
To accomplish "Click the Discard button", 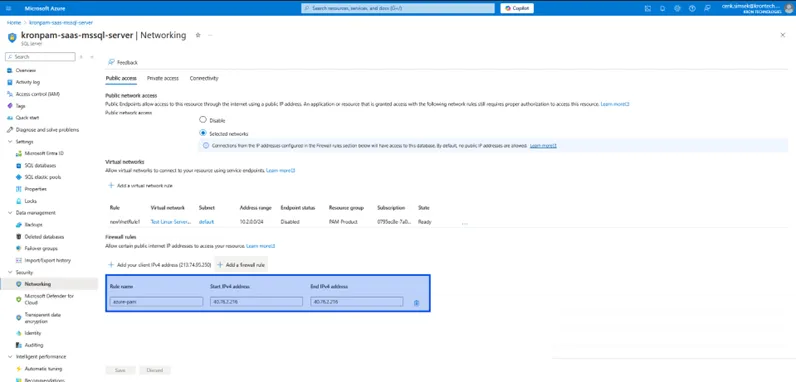I will click(x=155, y=370).
